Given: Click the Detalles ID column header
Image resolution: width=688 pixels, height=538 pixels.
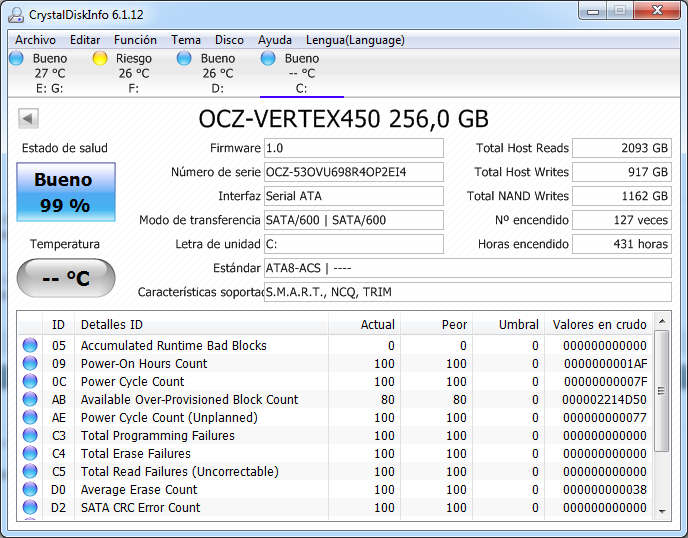Looking at the screenshot, I should (x=201, y=325).
